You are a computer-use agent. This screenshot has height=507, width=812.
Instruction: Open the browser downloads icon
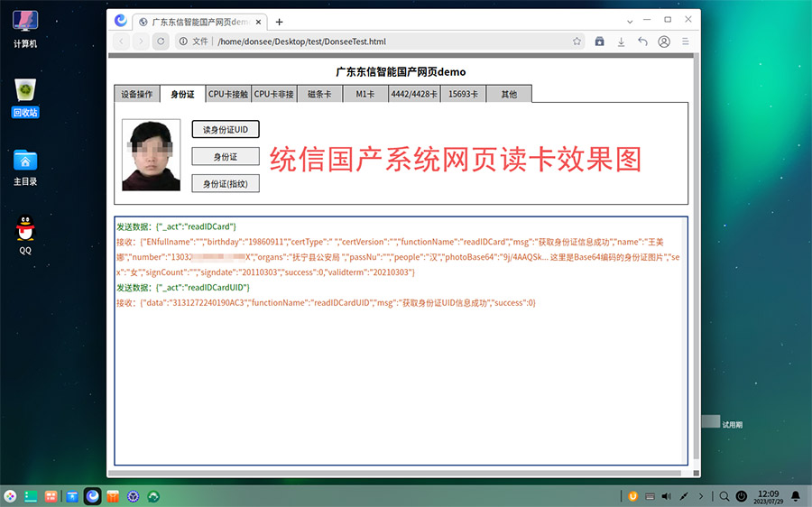click(x=621, y=41)
